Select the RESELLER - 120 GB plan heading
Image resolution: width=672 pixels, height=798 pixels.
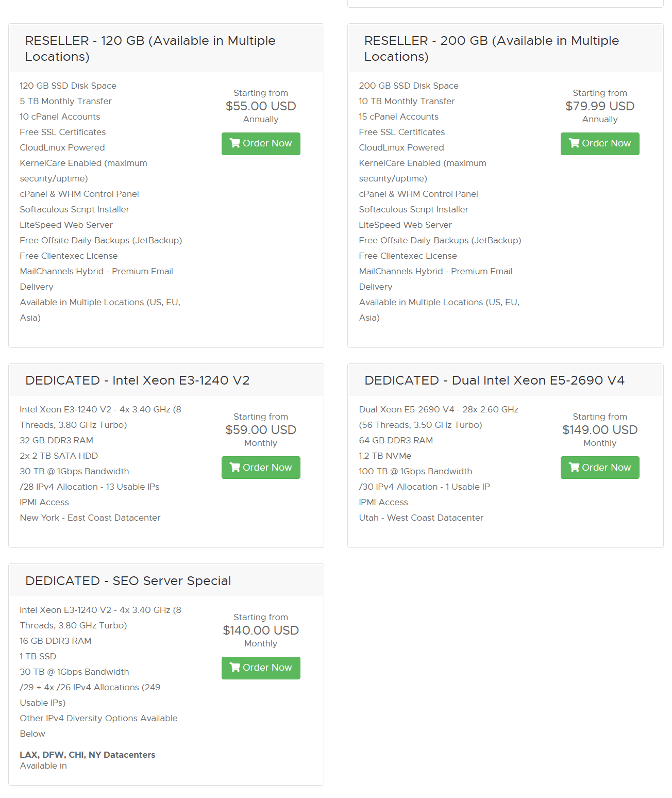150,48
